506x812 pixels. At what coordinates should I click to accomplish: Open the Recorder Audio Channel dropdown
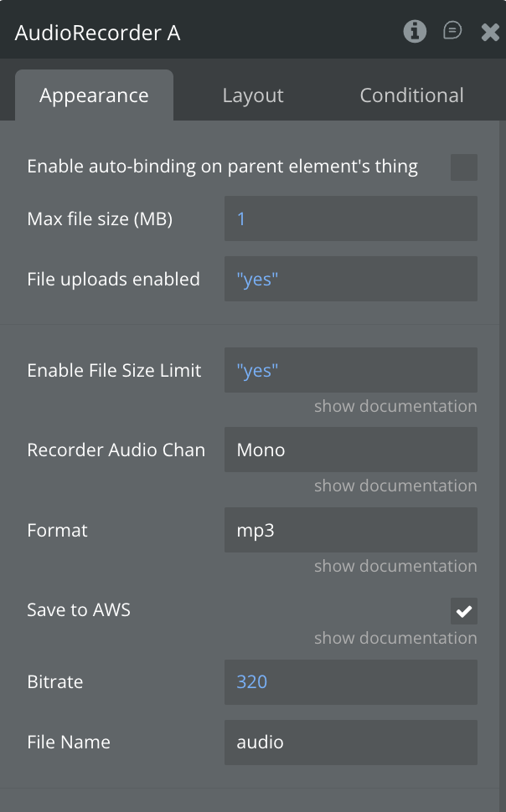pyautogui.click(x=350, y=450)
